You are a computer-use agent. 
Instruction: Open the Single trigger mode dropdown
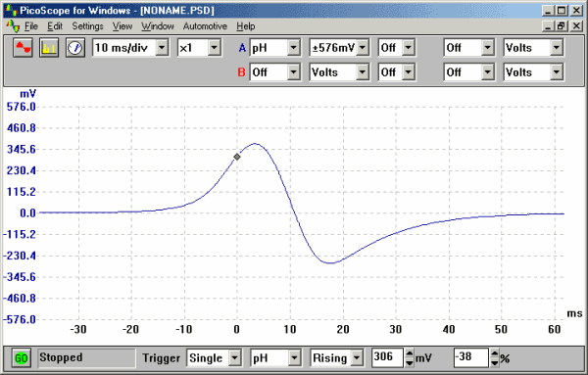(234, 358)
